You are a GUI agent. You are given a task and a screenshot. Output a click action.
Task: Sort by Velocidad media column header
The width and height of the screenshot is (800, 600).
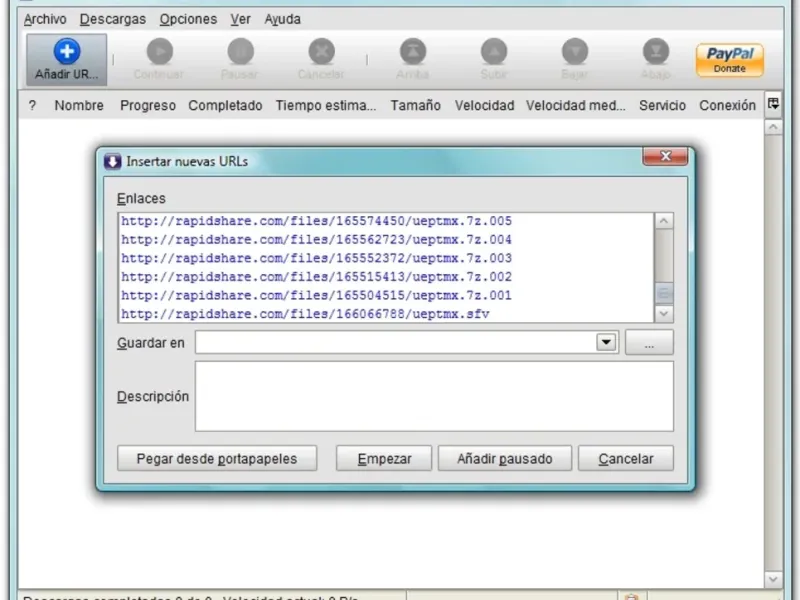click(576, 106)
